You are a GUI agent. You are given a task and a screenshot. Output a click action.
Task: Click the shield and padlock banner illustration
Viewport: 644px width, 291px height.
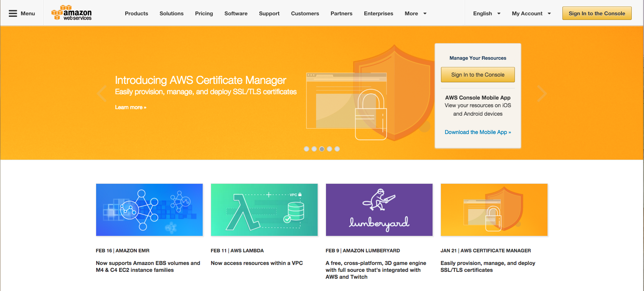(x=370, y=93)
